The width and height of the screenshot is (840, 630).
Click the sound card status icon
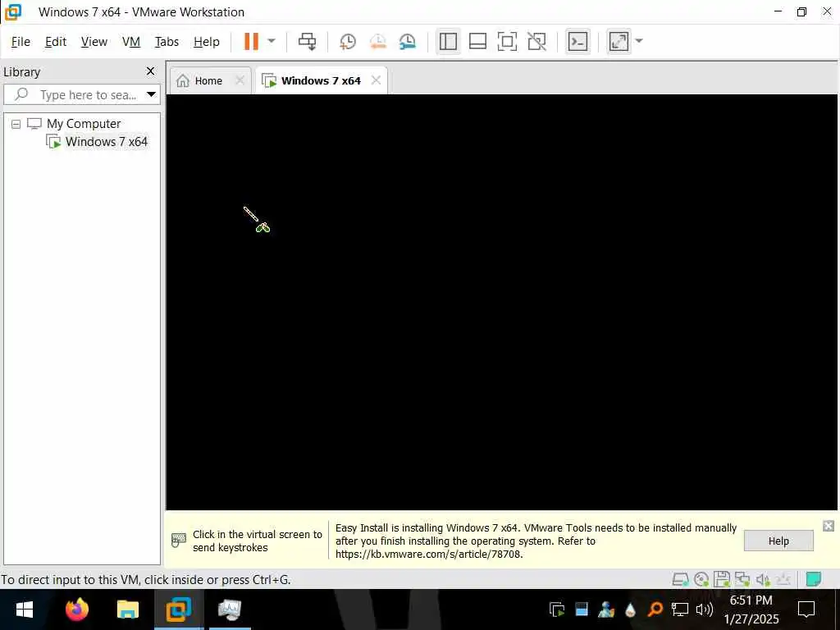[763, 579]
